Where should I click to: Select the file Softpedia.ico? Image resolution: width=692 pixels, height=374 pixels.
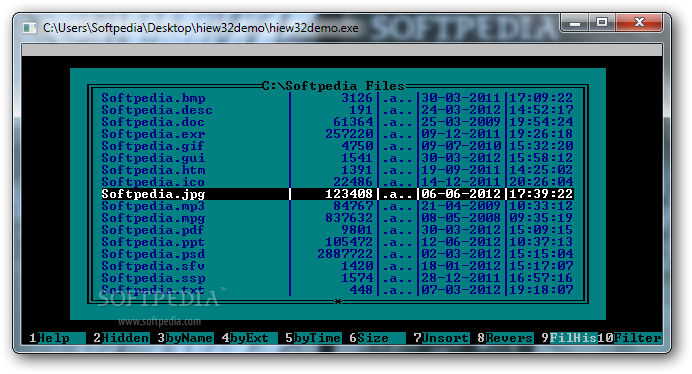[x=153, y=182]
